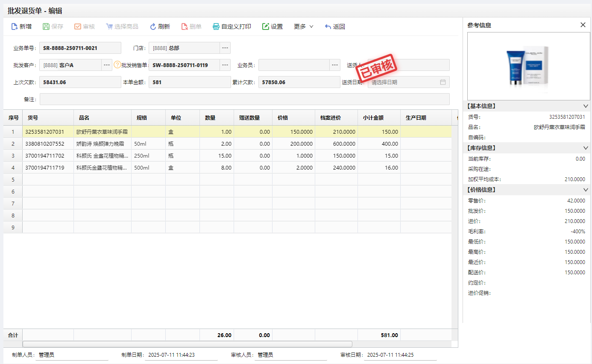Click the 设置 settings icon
The image size is (592, 364).
(266, 26)
